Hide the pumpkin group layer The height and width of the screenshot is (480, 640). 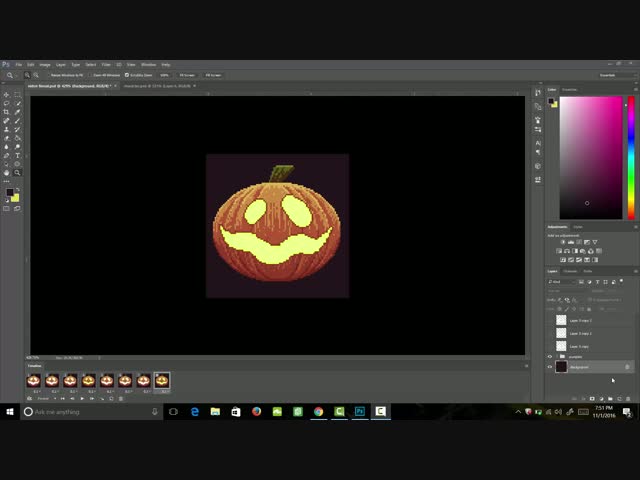pos(550,356)
